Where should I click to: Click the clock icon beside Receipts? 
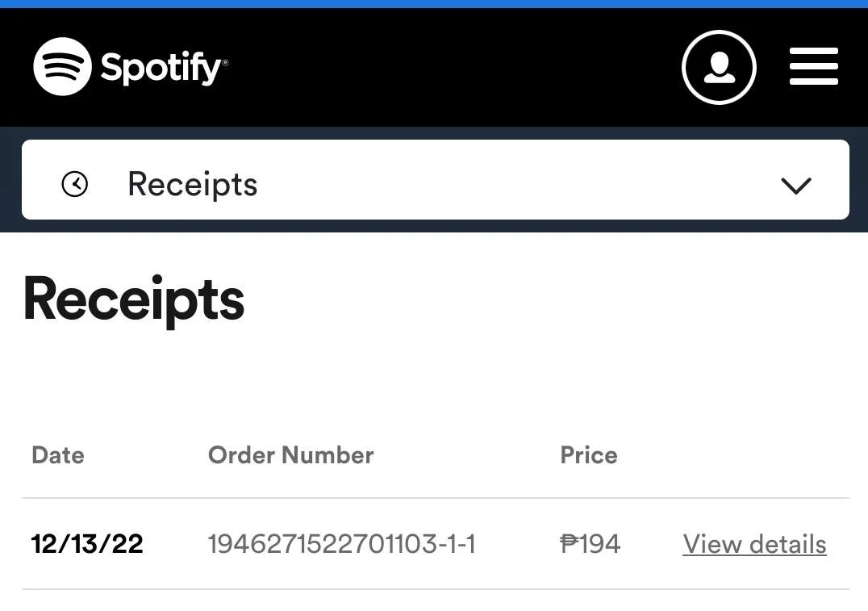[x=75, y=184]
